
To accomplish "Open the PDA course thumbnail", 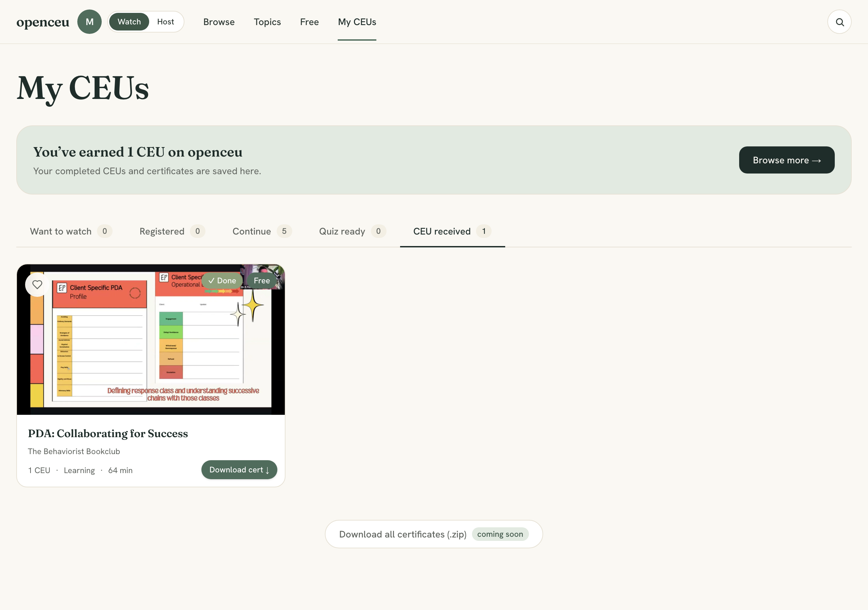I will tap(151, 339).
